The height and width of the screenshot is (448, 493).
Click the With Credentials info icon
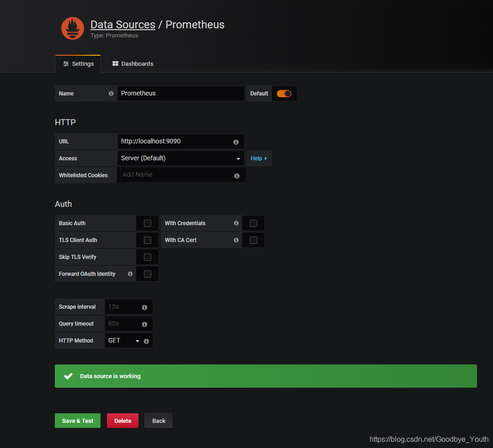(x=236, y=223)
